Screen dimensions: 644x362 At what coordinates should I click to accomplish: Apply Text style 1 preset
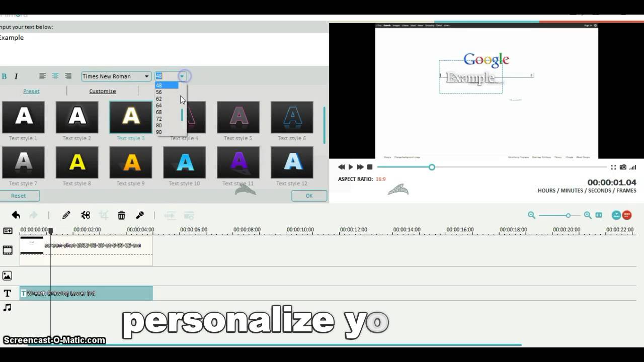(23, 117)
